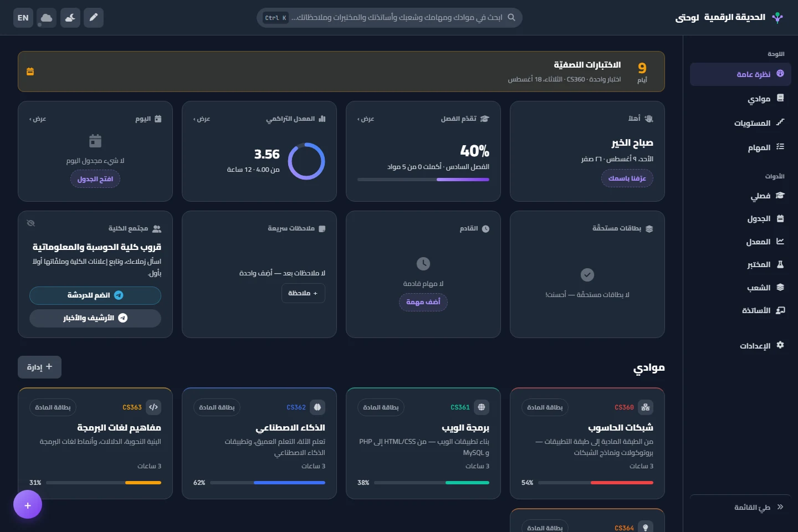Go to المستويات in the sidebar
Viewport: 798px width, 532px height.
coord(740,123)
